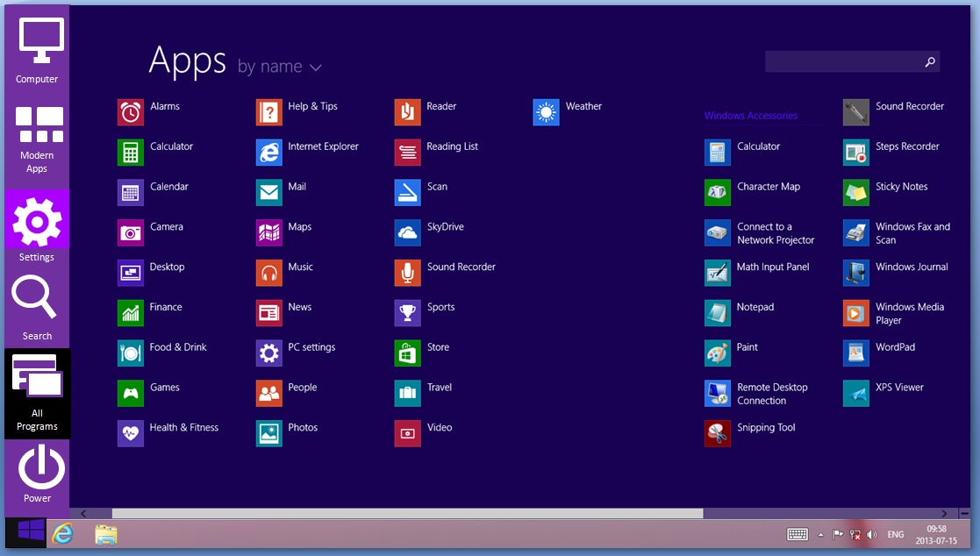
Task: Launch the Store app icon
Action: tap(407, 353)
